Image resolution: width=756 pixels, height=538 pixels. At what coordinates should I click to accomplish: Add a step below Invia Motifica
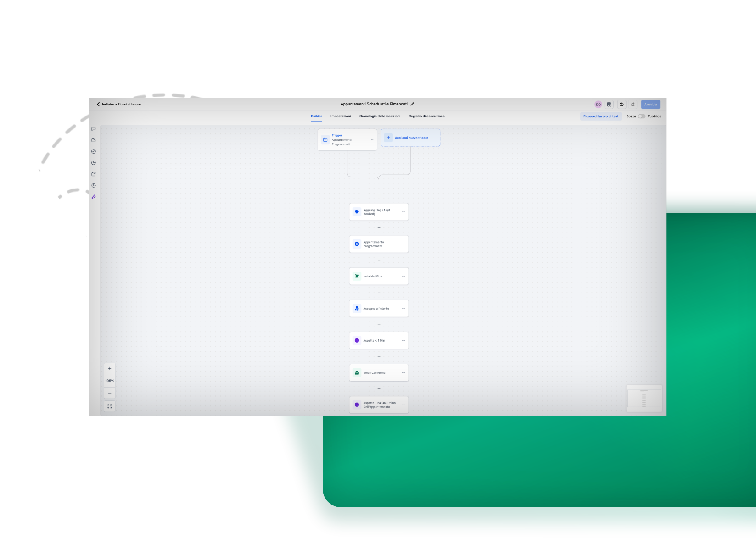coord(379,292)
